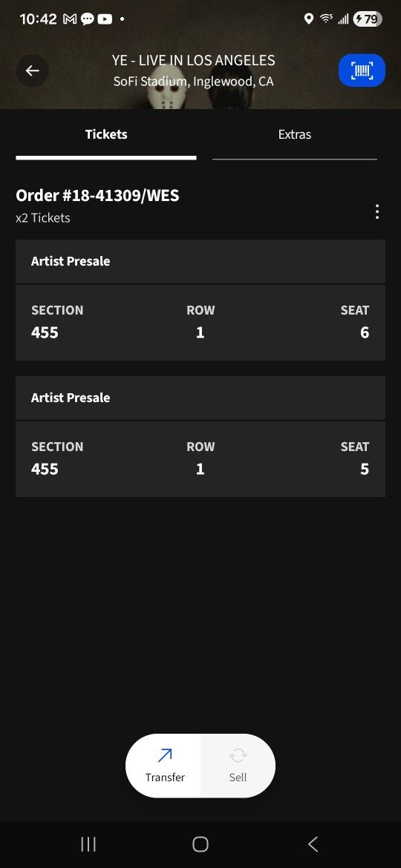Image resolution: width=401 pixels, height=868 pixels.
Task: Open the three-dot order options menu
Action: 376,211
